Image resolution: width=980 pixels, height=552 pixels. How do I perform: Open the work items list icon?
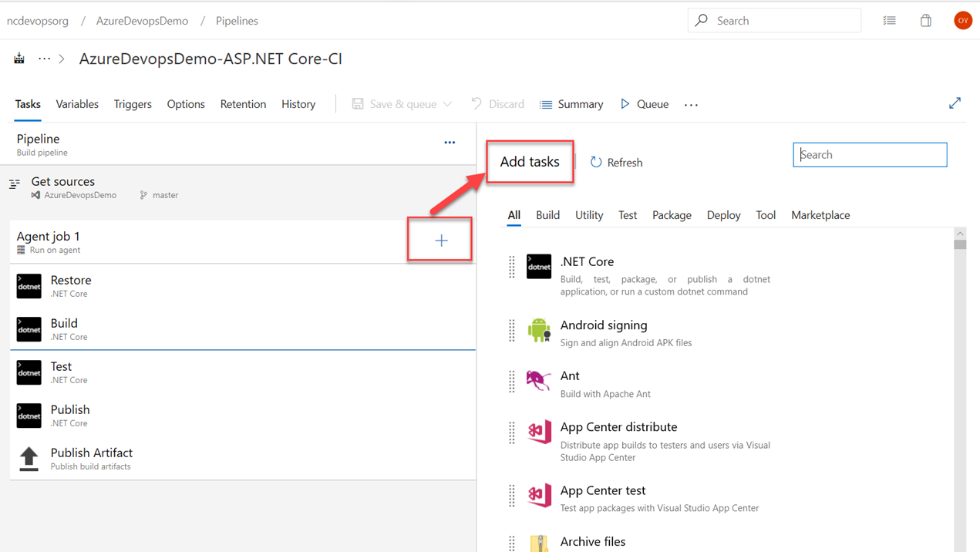(889, 21)
